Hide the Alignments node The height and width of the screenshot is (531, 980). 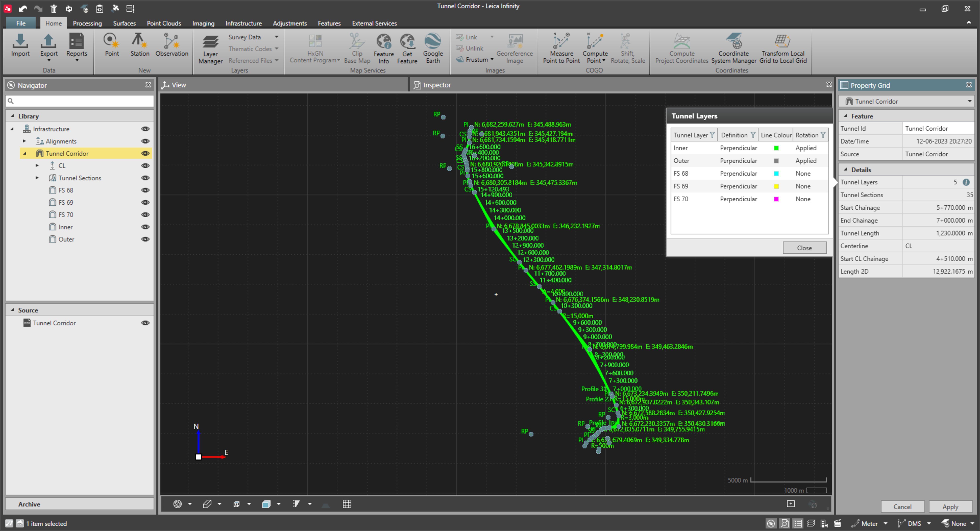(145, 141)
